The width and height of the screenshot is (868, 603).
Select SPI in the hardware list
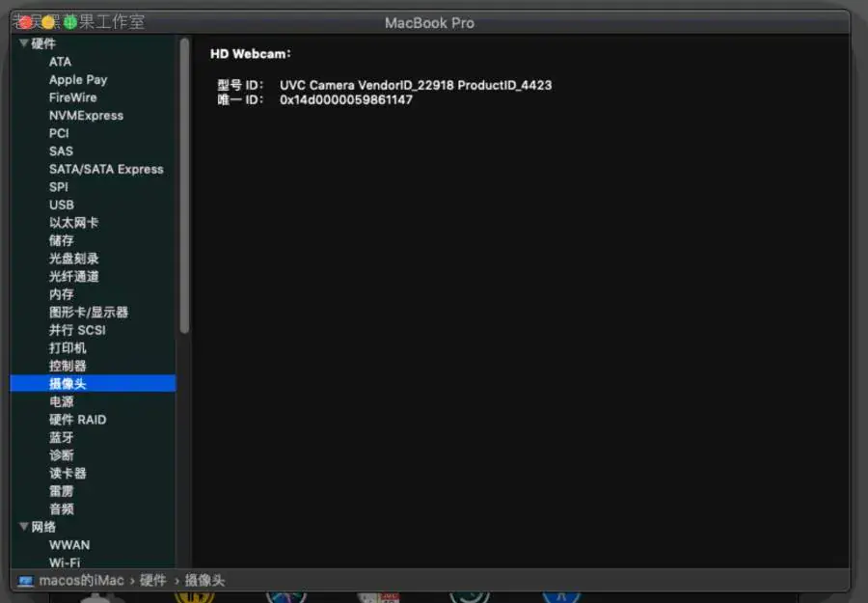[x=59, y=187]
